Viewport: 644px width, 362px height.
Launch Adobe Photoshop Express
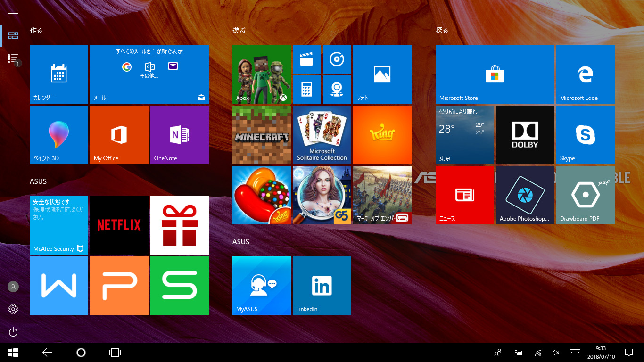tap(525, 195)
